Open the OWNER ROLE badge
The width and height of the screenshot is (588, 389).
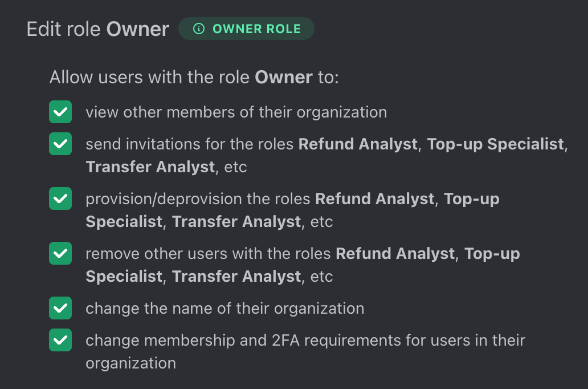246,29
